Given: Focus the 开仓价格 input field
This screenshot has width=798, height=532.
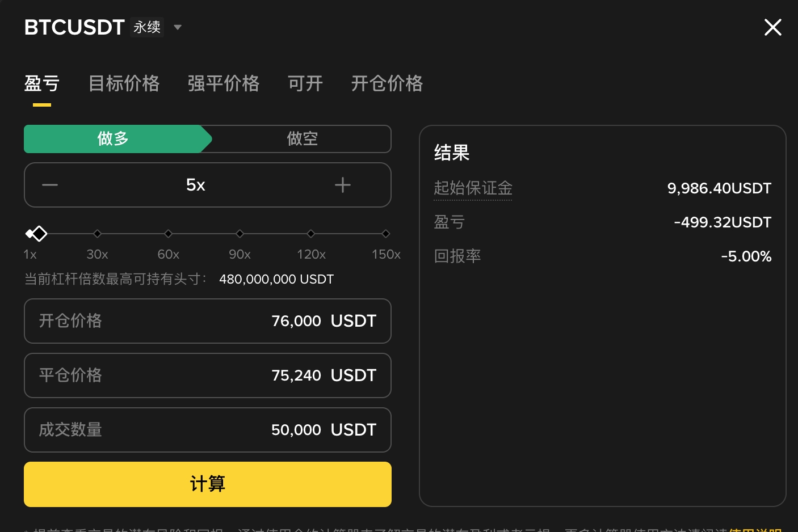Looking at the screenshot, I should [208, 321].
